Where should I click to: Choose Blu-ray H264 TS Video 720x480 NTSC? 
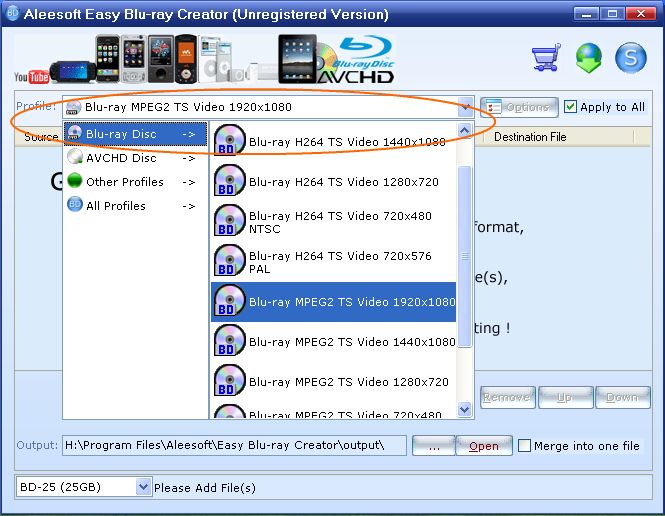(333, 221)
